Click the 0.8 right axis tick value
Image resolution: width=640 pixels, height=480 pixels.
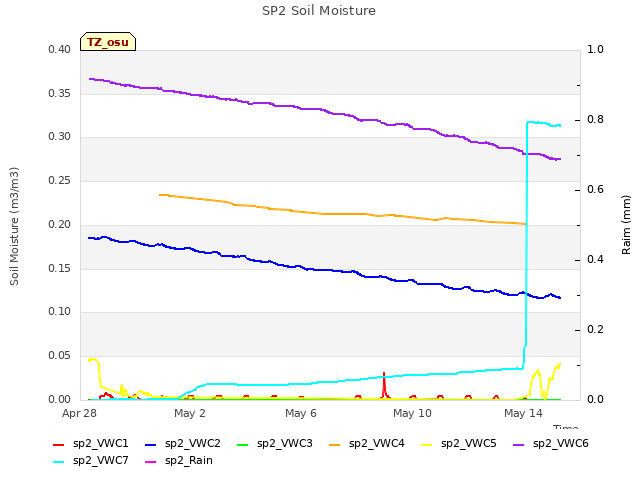pyautogui.click(x=595, y=120)
